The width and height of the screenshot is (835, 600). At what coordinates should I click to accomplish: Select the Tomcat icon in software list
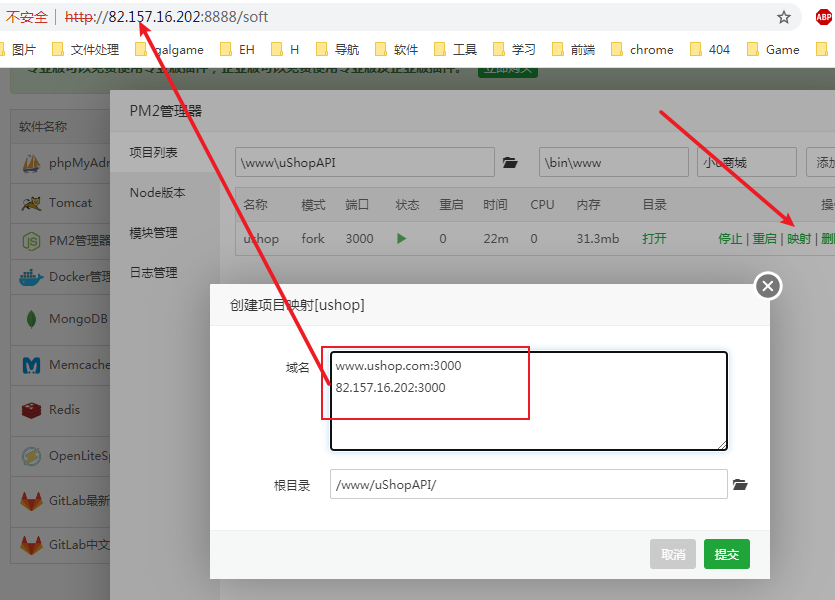coord(31,203)
